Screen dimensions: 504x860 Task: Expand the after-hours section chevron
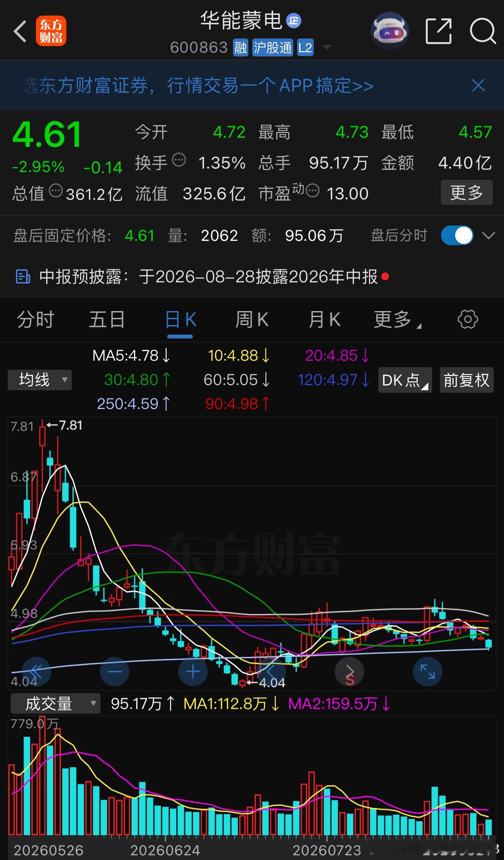(x=489, y=235)
